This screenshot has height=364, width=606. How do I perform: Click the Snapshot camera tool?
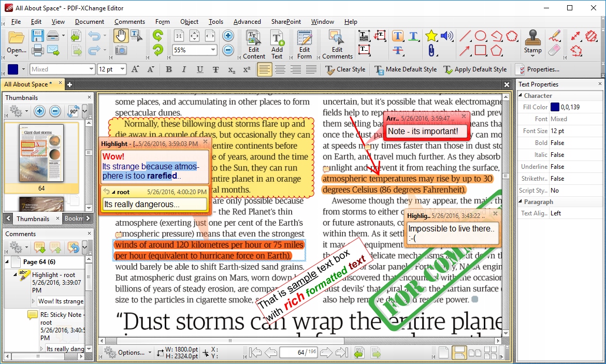pos(121,50)
